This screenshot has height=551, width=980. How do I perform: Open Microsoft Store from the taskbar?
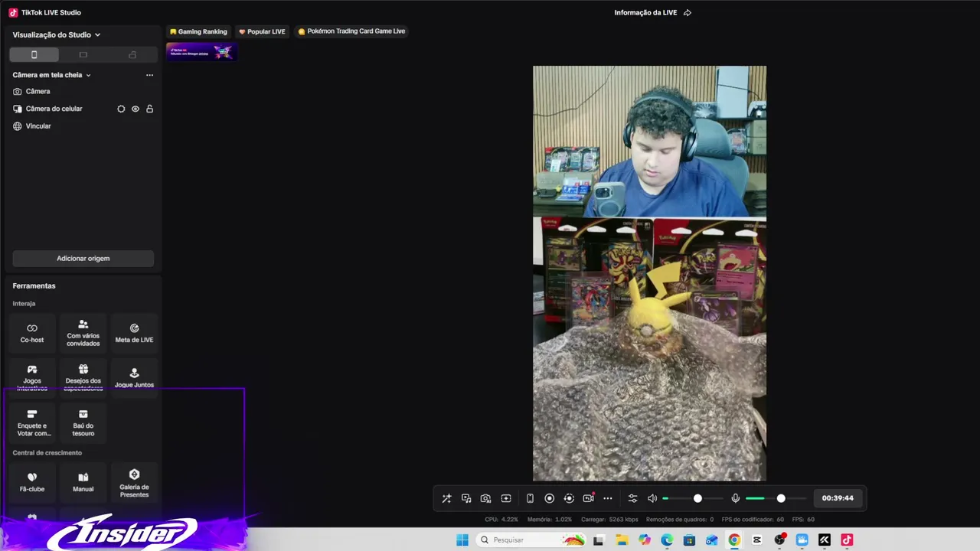pyautogui.click(x=689, y=540)
